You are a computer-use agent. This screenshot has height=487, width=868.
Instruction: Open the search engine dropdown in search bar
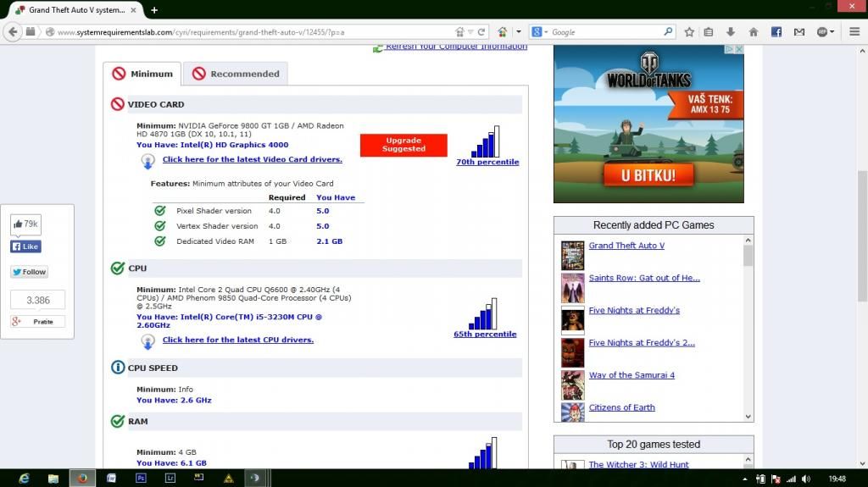click(540, 32)
